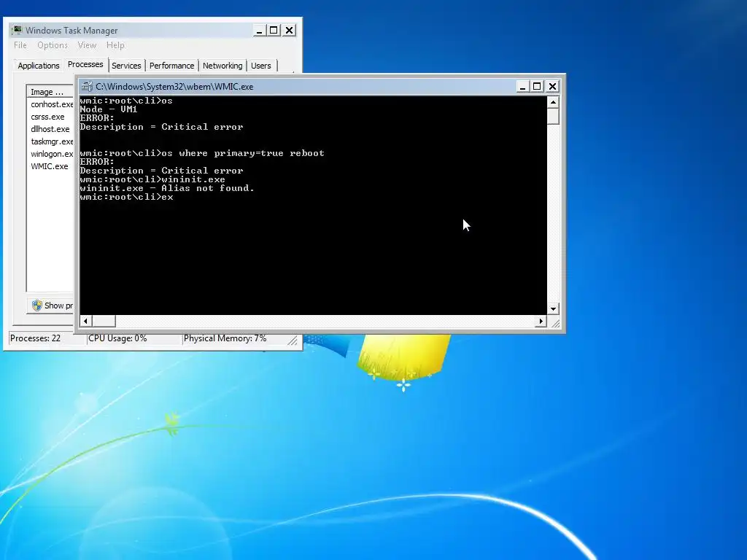Switch to the Services tab
This screenshot has height=560, width=747.
pos(126,66)
